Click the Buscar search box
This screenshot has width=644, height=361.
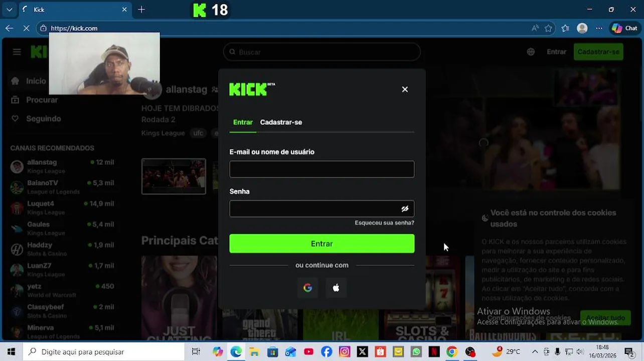pyautogui.click(x=321, y=52)
